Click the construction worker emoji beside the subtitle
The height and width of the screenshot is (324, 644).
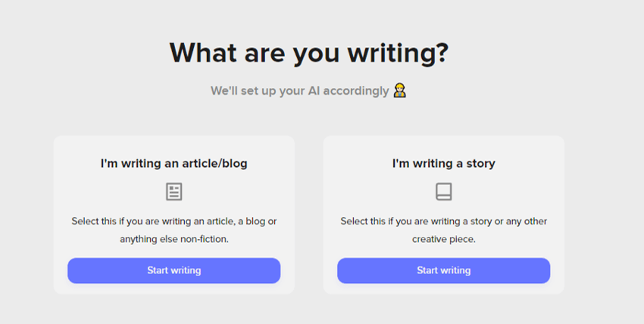(x=400, y=91)
